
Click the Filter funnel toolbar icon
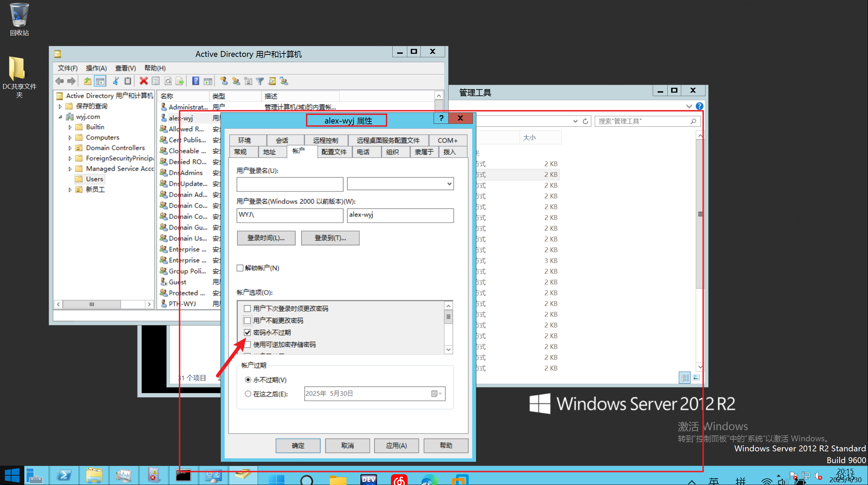(260, 81)
